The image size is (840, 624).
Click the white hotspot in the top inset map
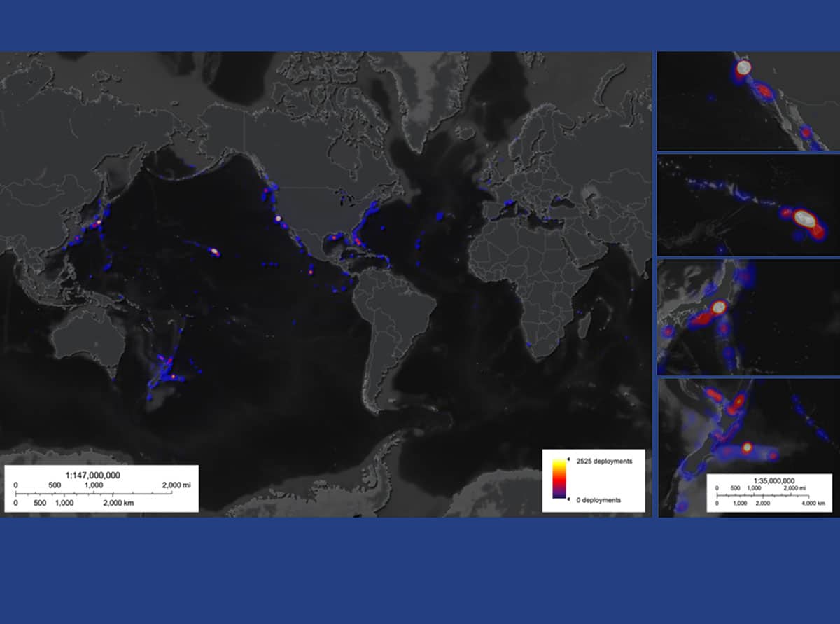click(x=744, y=67)
